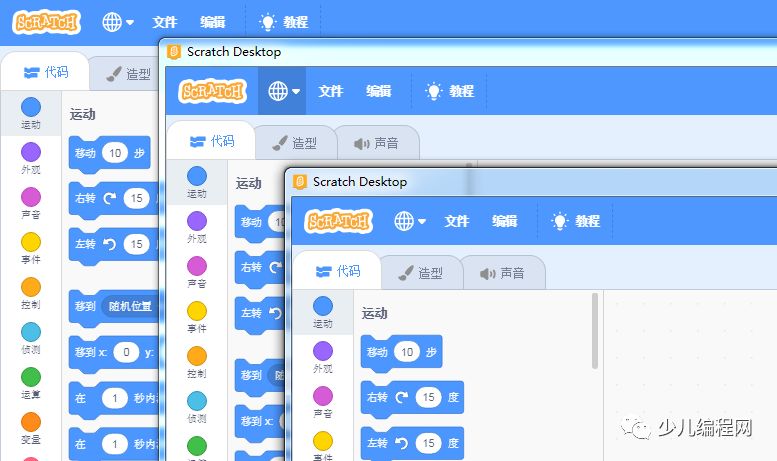Viewport: 777px width, 461px height.
Task: Choose 控制 category in back window
Action: pyautogui.click(x=31, y=293)
